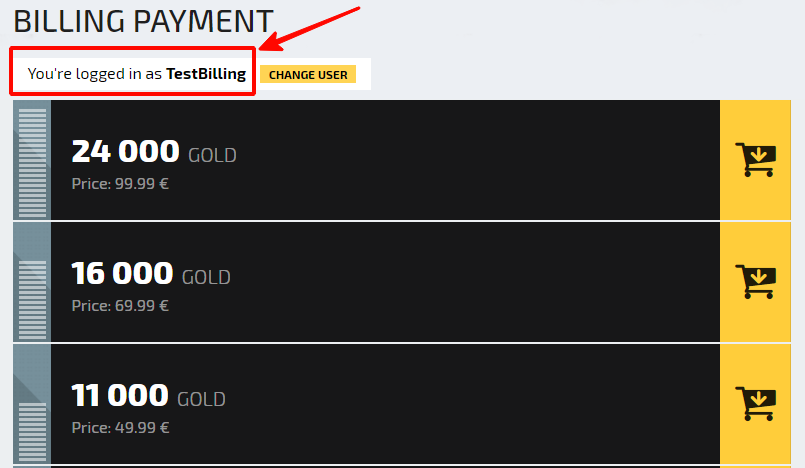Click the Price: 99.99 € text

[x=120, y=184]
